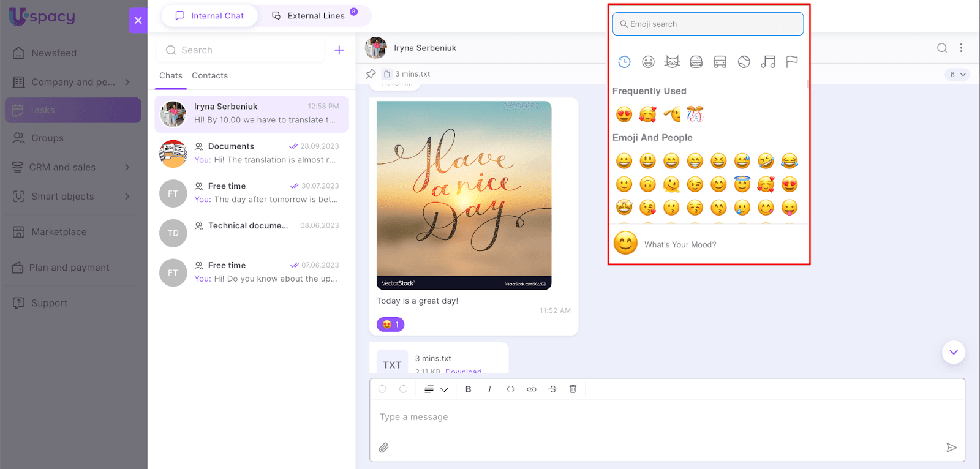Click the Emoji search field
Image resolution: width=980 pixels, height=469 pixels.
[x=707, y=24]
